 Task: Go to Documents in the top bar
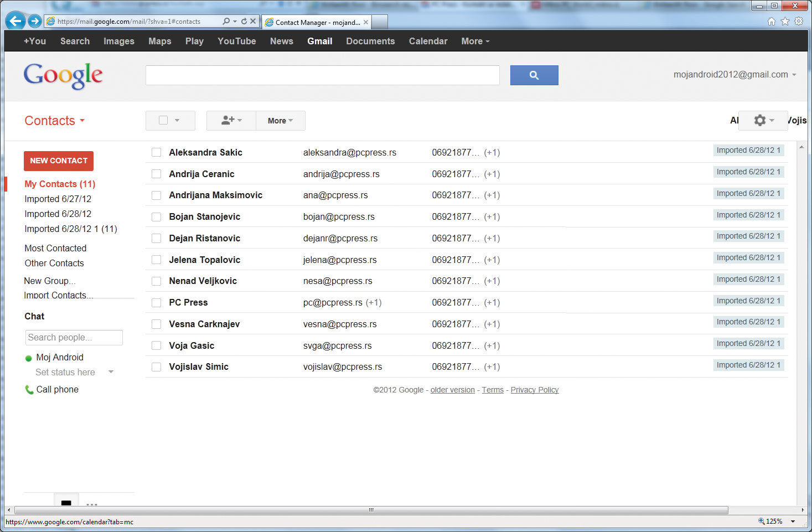click(x=370, y=41)
